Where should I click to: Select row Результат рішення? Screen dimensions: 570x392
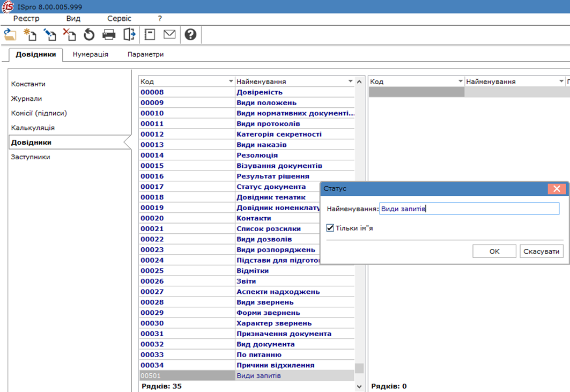(247, 176)
